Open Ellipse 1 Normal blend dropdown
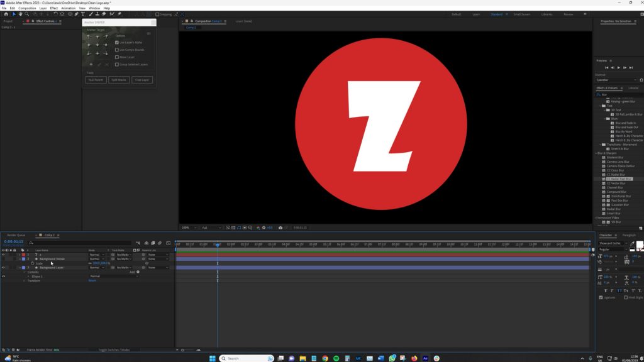The image size is (644, 362). coord(114,277)
